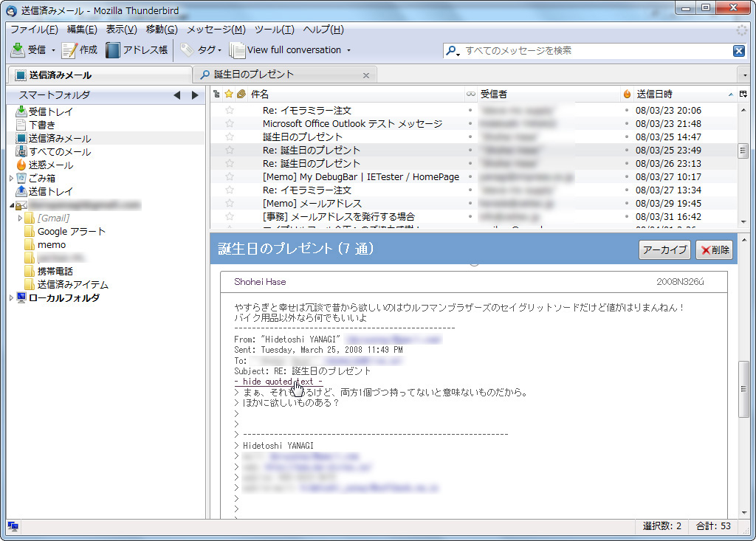Viewport: 756px width, 541px height.
Task: Star the [Memo] My DebugBar message
Action: [x=230, y=177]
